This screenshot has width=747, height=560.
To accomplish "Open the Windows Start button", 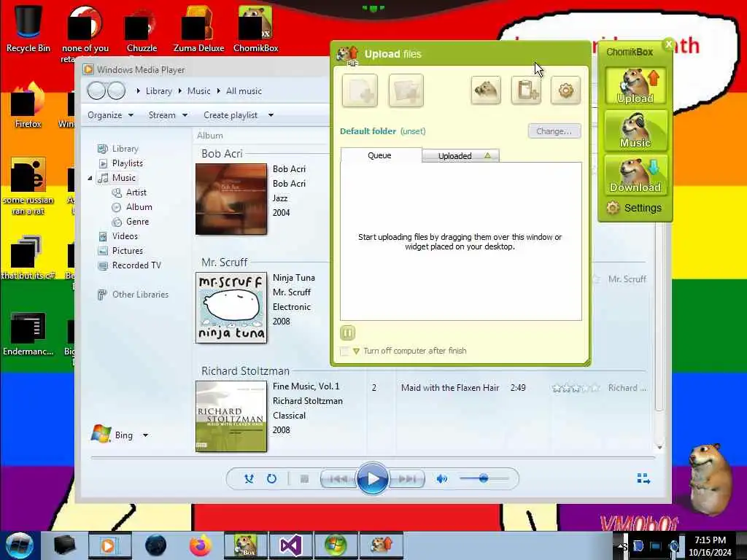I will [x=19, y=545].
